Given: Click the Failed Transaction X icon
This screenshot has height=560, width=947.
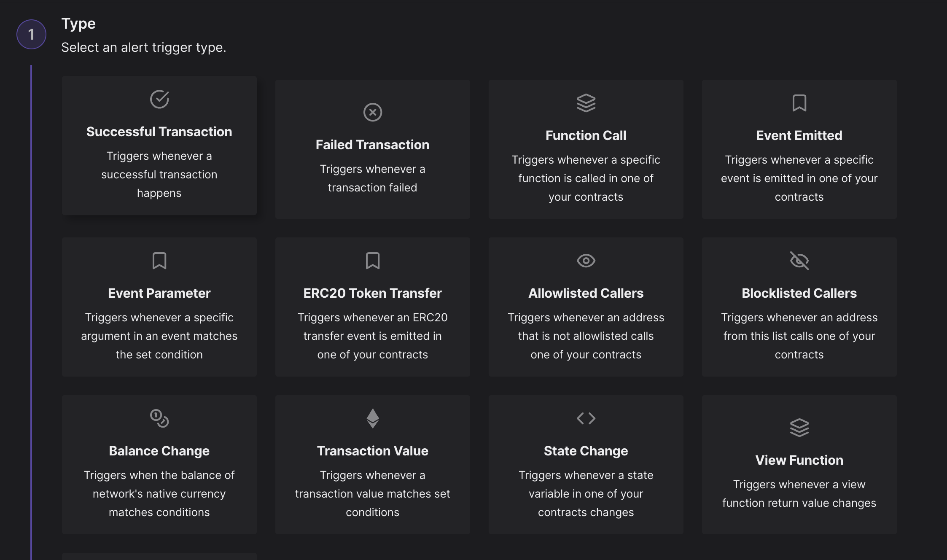Looking at the screenshot, I should 373,112.
